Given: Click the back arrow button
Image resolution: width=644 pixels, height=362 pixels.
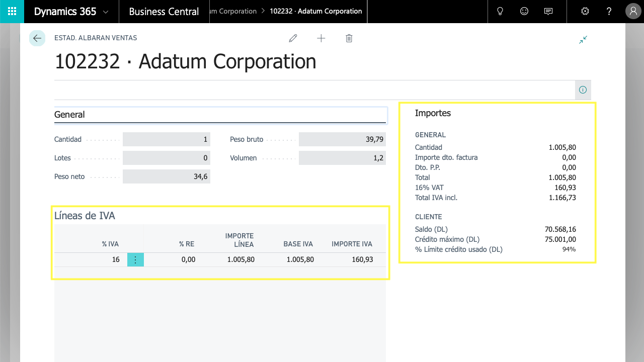Looking at the screenshot, I should 37,38.
